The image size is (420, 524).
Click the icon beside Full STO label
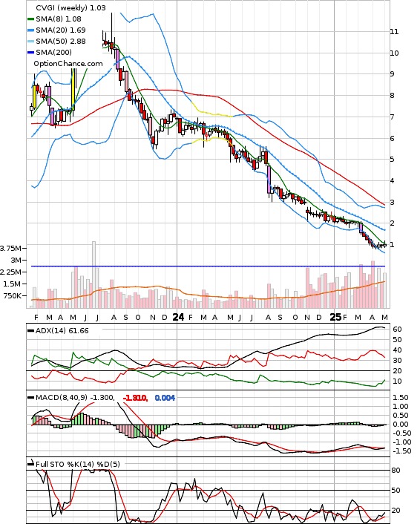click(x=30, y=463)
